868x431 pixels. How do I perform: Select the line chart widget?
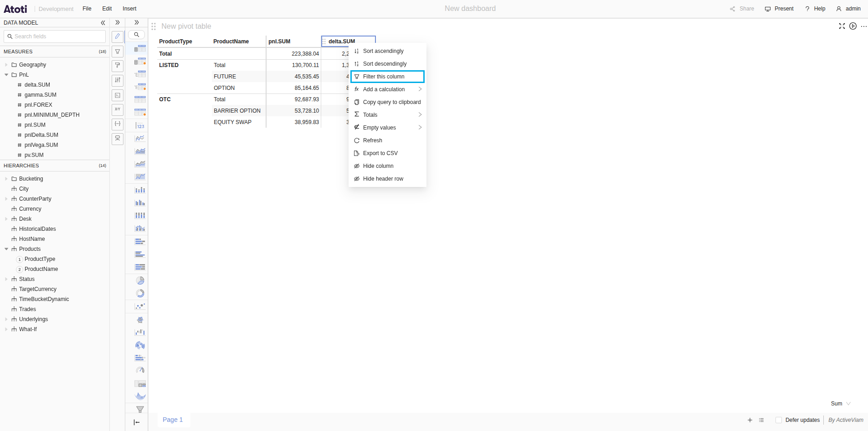pos(140,138)
